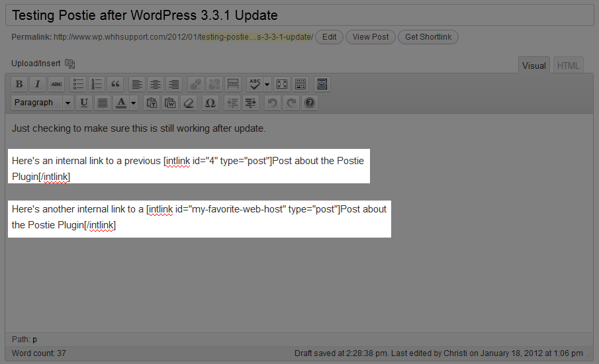The height and width of the screenshot is (364, 599).
Task: Toggle bold formatting
Action: tap(19, 84)
